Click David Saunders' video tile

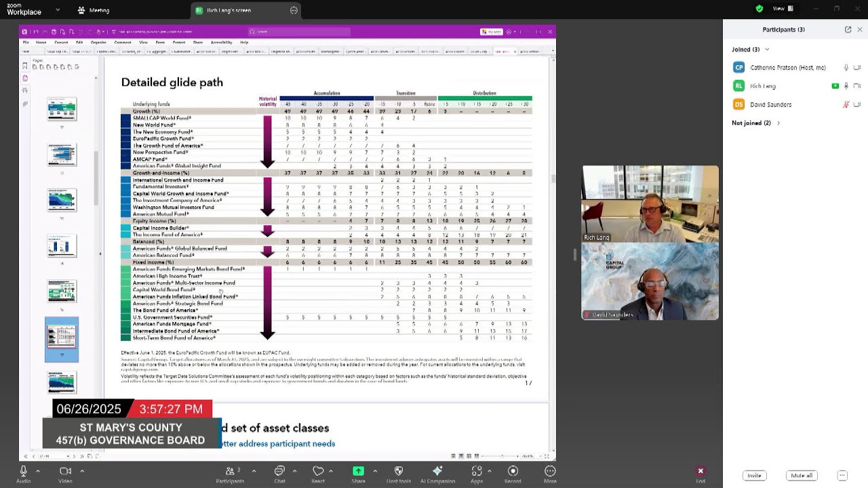click(x=650, y=281)
